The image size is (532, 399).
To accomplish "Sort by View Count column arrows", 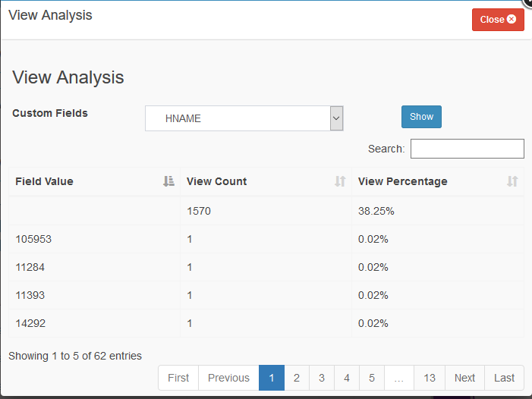I will click(340, 181).
